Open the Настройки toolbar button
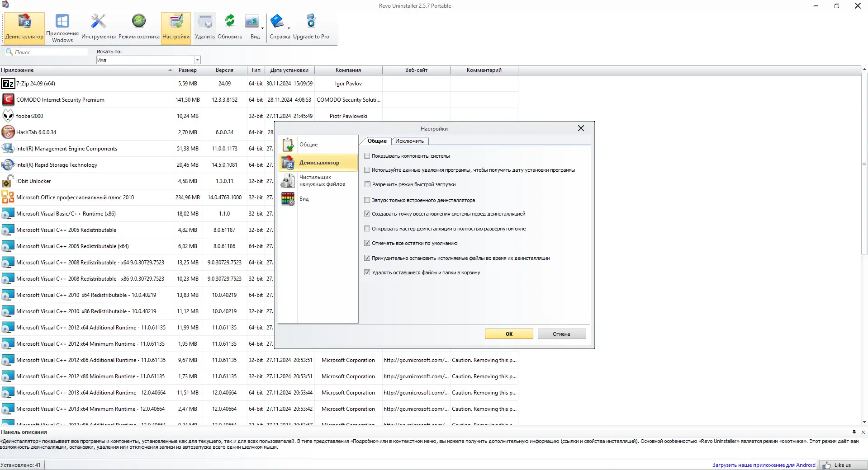This screenshot has width=868, height=470. (176, 28)
